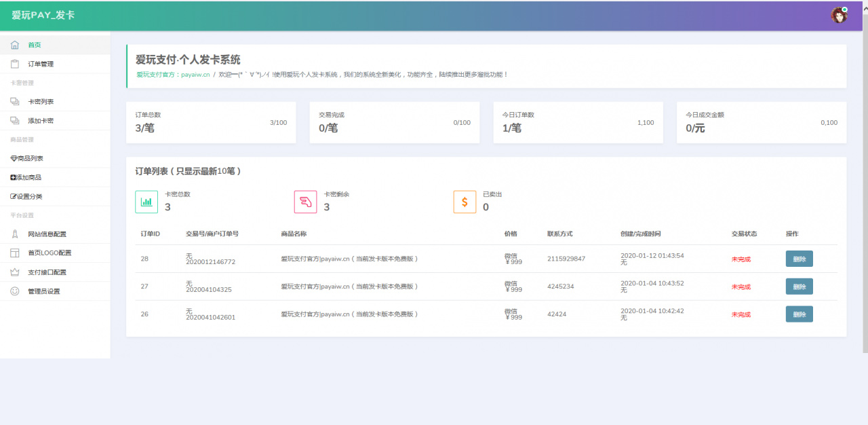Delete order 28 with its 删除 button
This screenshot has width=868, height=425.
tap(799, 259)
